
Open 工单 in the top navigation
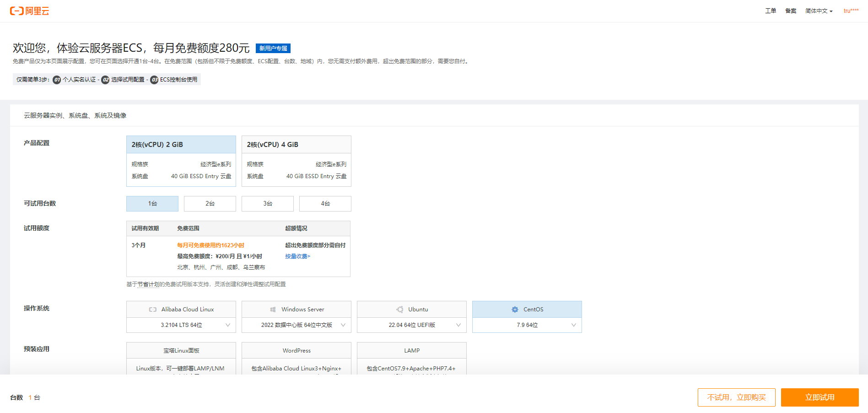click(x=771, y=11)
